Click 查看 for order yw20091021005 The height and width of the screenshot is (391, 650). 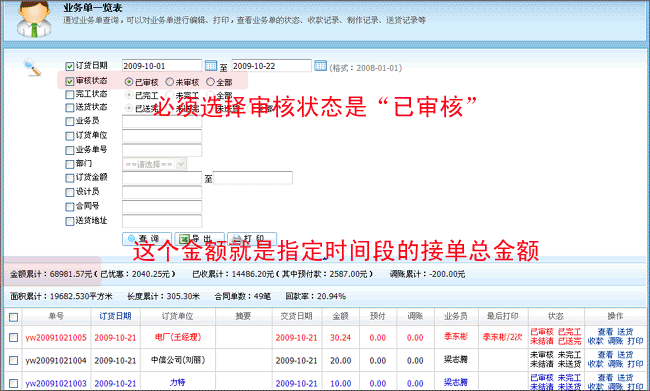[x=605, y=332]
